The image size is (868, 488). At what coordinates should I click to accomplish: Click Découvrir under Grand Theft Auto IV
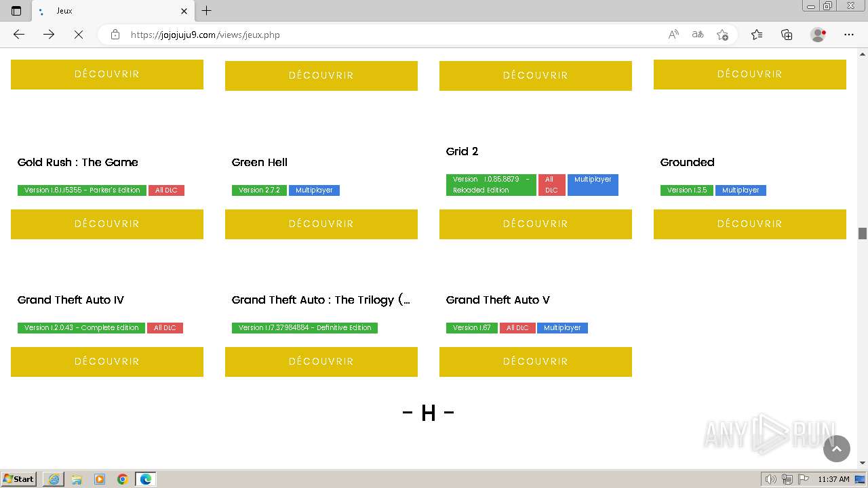pos(107,361)
